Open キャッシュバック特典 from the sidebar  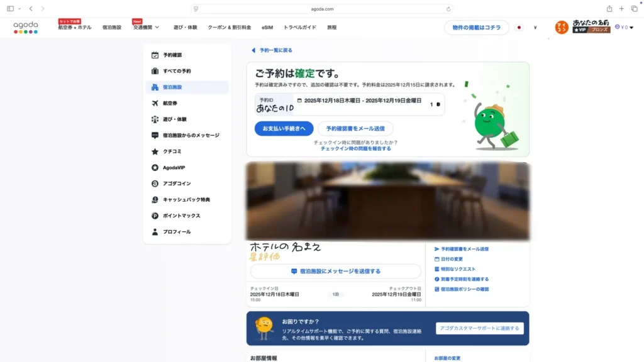pos(177,199)
